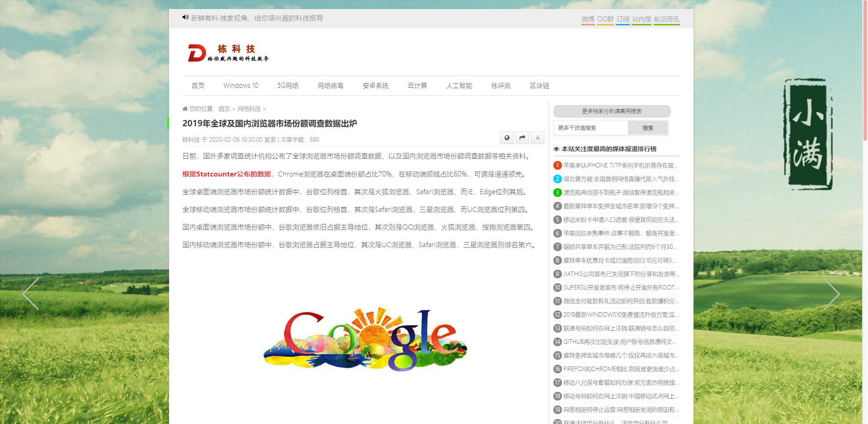The height and width of the screenshot is (424, 868).
Task: Open the 人工智能 navigation tab
Action: point(459,86)
